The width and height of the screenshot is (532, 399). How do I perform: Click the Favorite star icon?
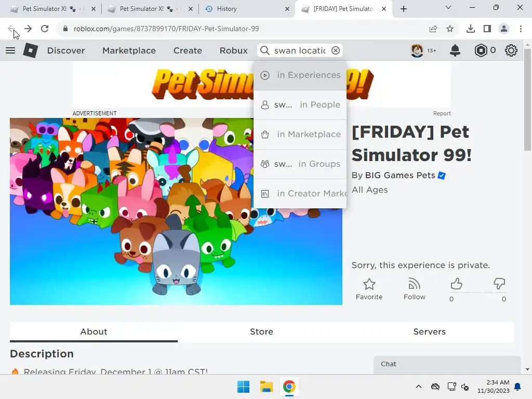(x=369, y=284)
